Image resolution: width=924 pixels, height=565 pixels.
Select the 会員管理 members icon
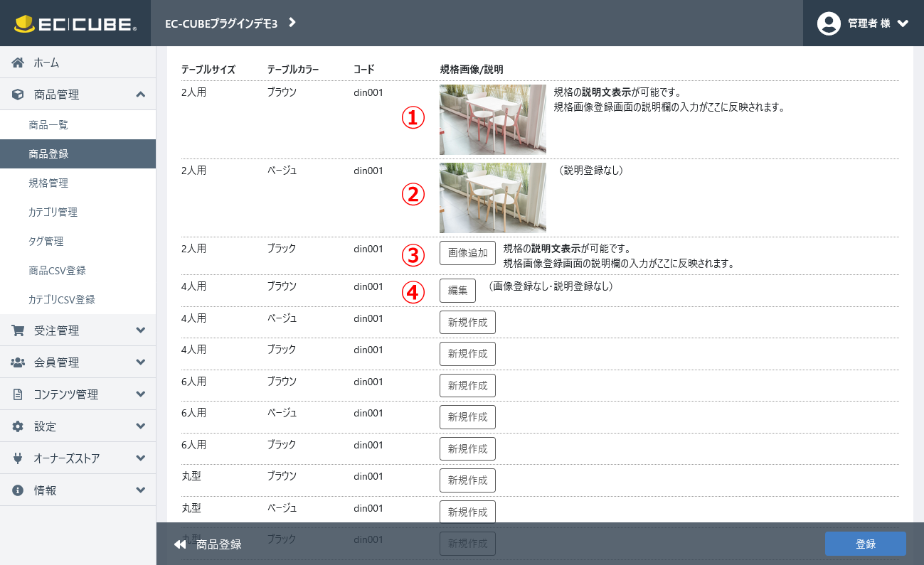click(x=17, y=362)
